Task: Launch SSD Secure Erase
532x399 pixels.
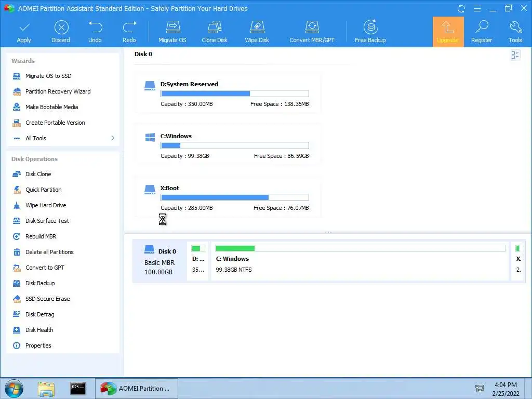Action: click(47, 299)
